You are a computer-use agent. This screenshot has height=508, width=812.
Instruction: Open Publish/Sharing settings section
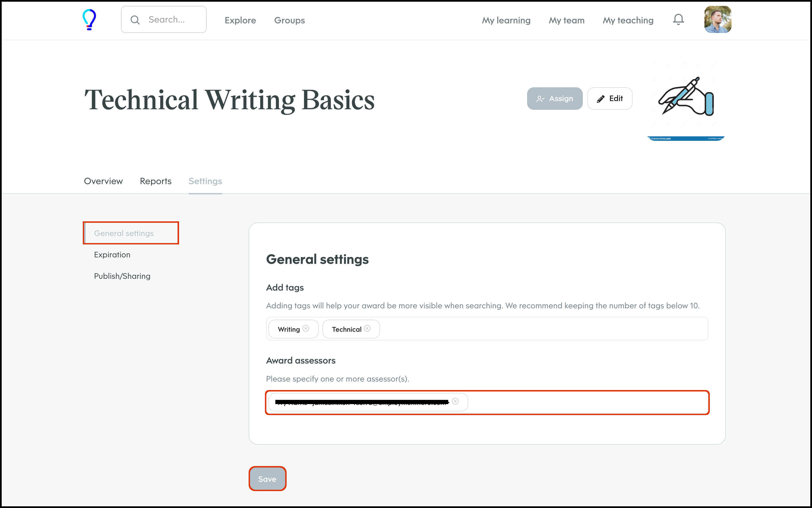[122, 276]
